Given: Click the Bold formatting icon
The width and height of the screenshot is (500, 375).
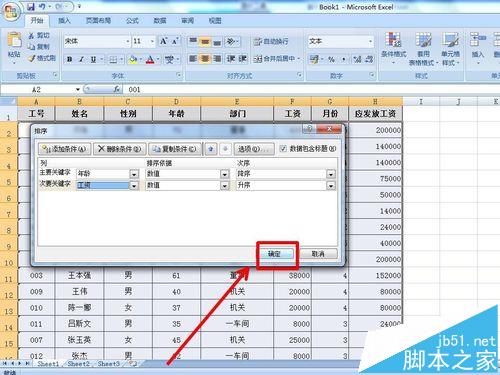Looking at the screenshot, I should point(69,59).
